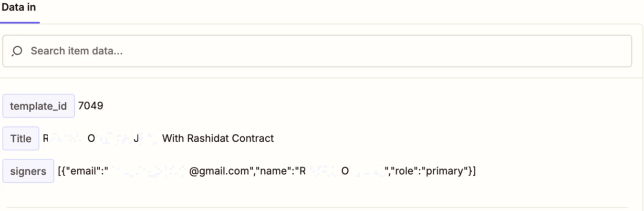Select the signers field label
Image resolution: width=644 pixels, height=211 pixels.
coord(28,171)
